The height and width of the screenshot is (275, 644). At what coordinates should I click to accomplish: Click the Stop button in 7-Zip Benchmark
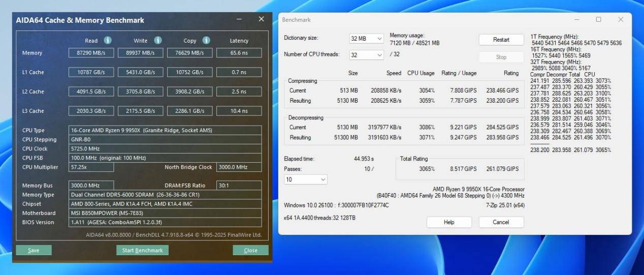[x=501, y=57]
